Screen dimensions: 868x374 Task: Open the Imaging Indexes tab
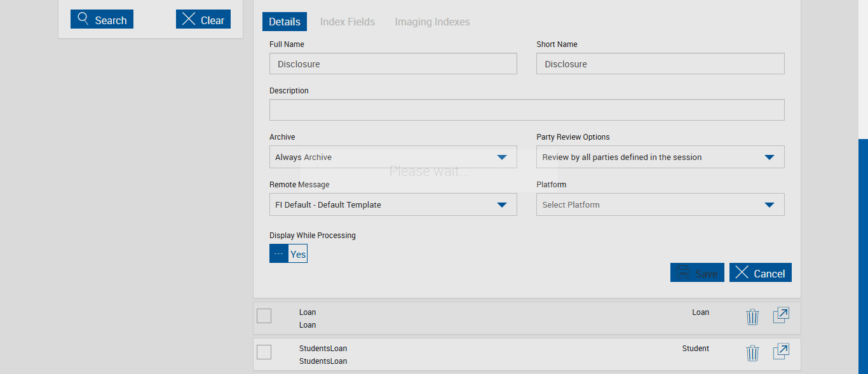(432, 22)
